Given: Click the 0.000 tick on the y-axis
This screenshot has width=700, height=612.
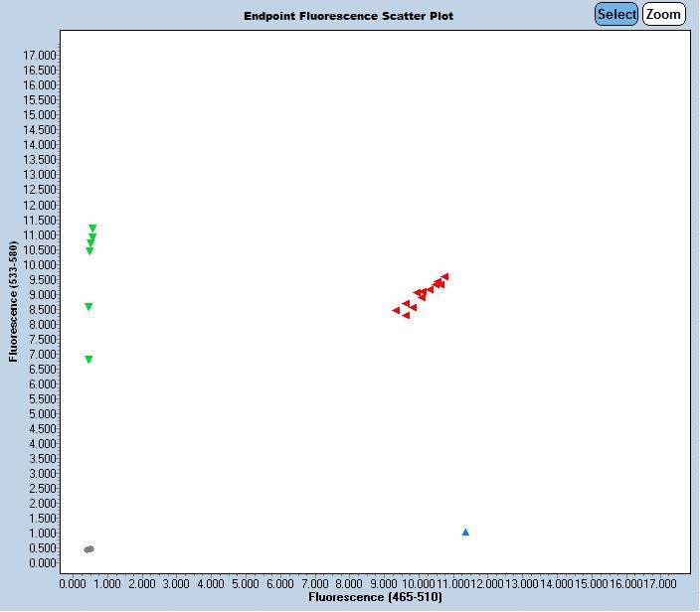Looking at the screenshot, I should 42,563.
